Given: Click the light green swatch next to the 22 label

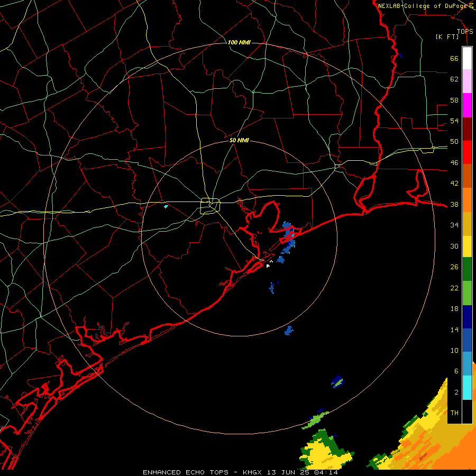Looking at the screenshot, I should 467,293.
